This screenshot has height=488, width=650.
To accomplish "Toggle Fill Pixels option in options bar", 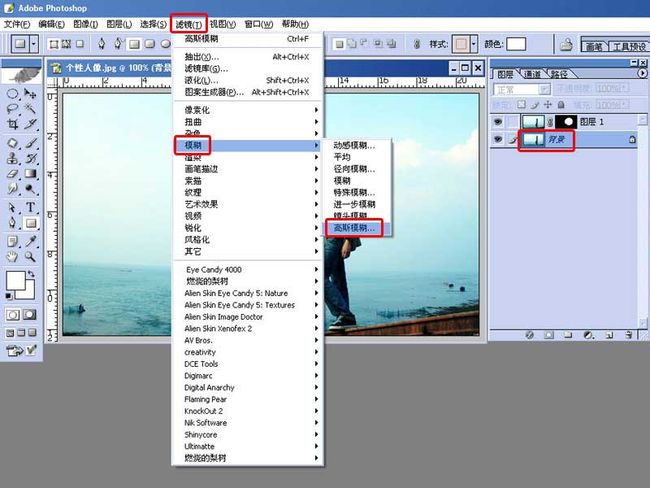I will (80, 44).
